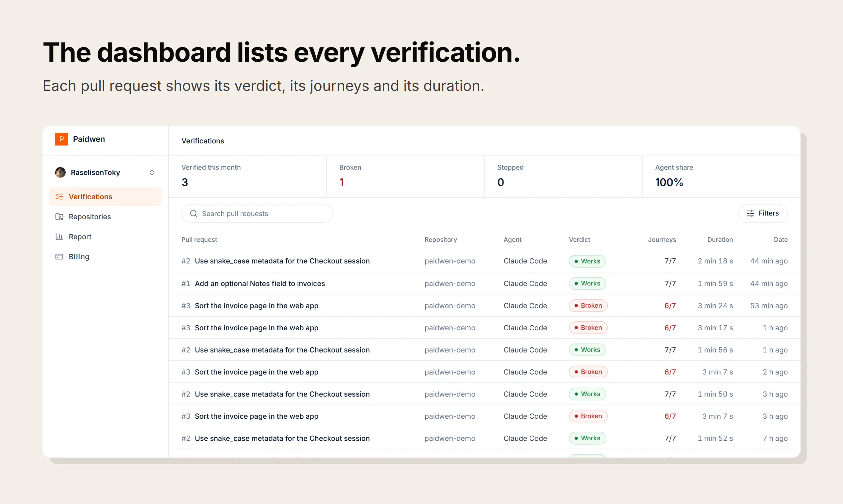Click the Broken count value 1
The height and width of the screenshot is (504, 843).
[342, 182]
